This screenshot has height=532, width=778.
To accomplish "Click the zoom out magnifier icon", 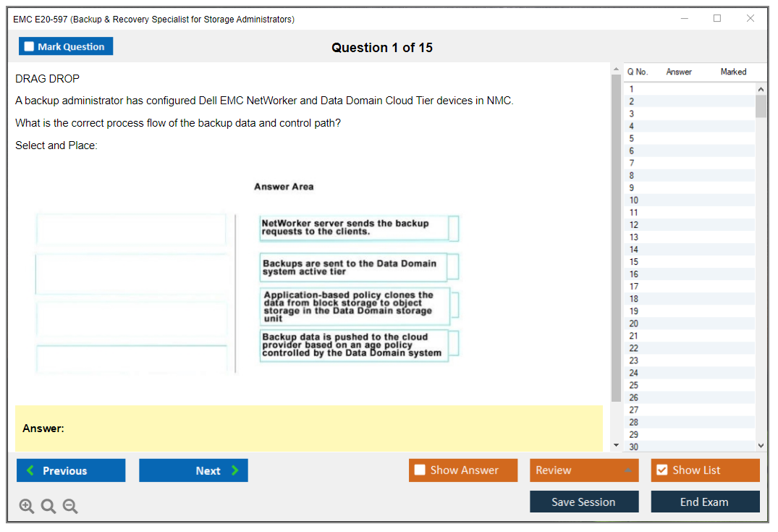I will [x=70, y=507].
